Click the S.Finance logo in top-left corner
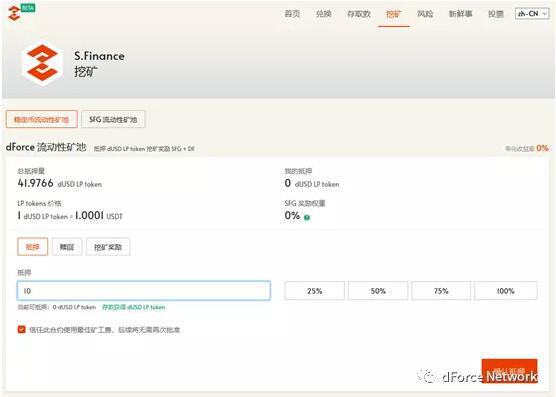Viewport: 556px width, 397px height. 14,13
